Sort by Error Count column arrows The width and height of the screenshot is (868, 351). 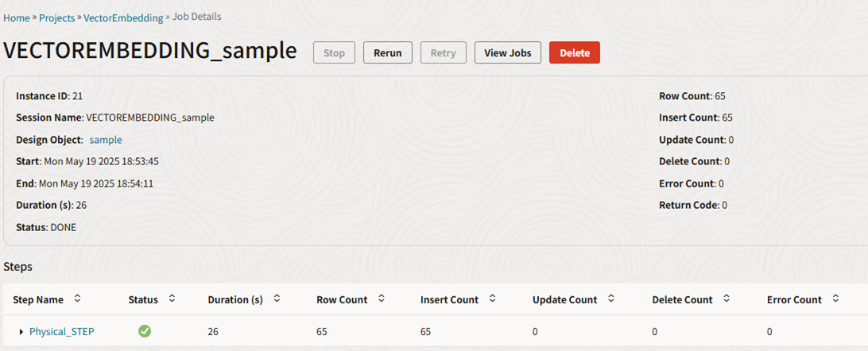pyautogui.click(x=835, y=299)
